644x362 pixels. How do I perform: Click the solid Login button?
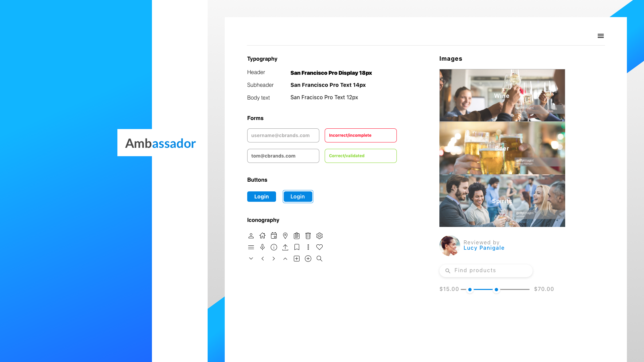pyautogui.click(x=261, y=196)
